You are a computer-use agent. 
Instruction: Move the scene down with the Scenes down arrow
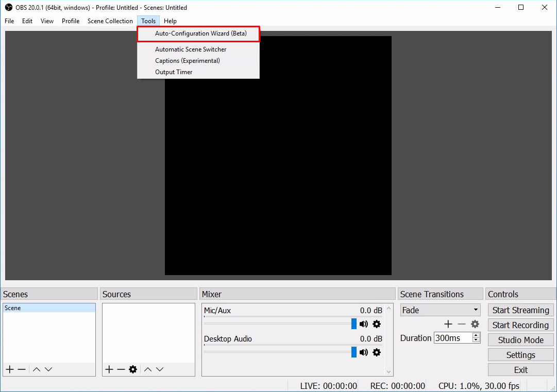click(x=48, y=369)
